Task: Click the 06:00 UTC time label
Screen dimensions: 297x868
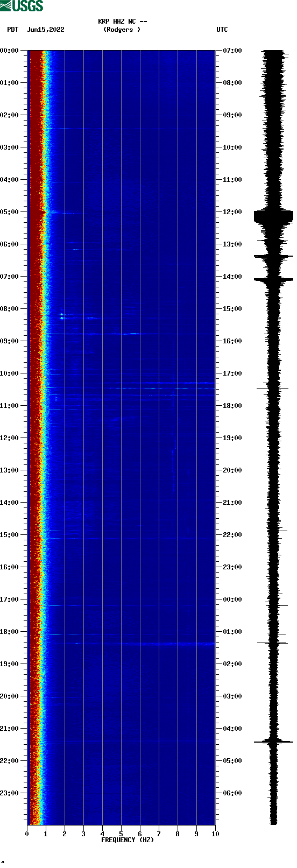Action: tap(232, 793)
